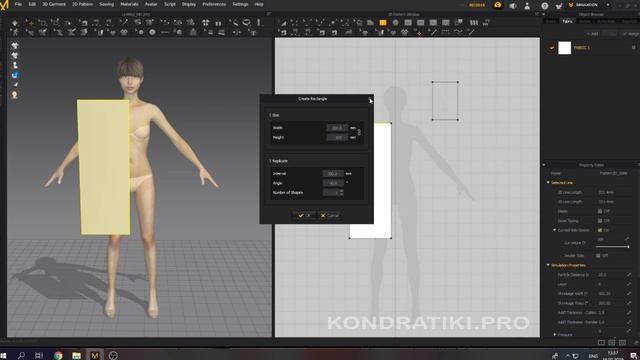Image resolution: width=640 pixels, height=360 pixels.
Task: Click the walking-figure icon starting the second 3D toolbar row
Action: click(x=16, y=32)
